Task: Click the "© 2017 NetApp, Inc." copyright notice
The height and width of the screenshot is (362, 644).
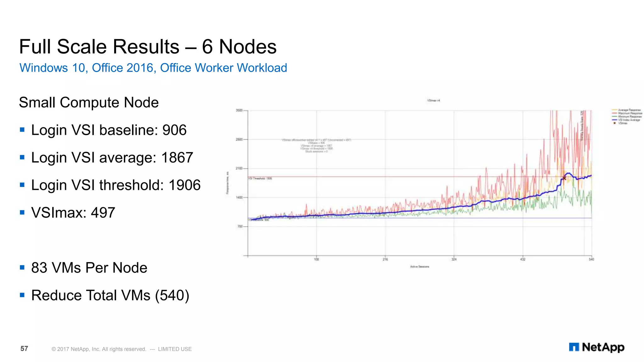Action: point(121,349)
